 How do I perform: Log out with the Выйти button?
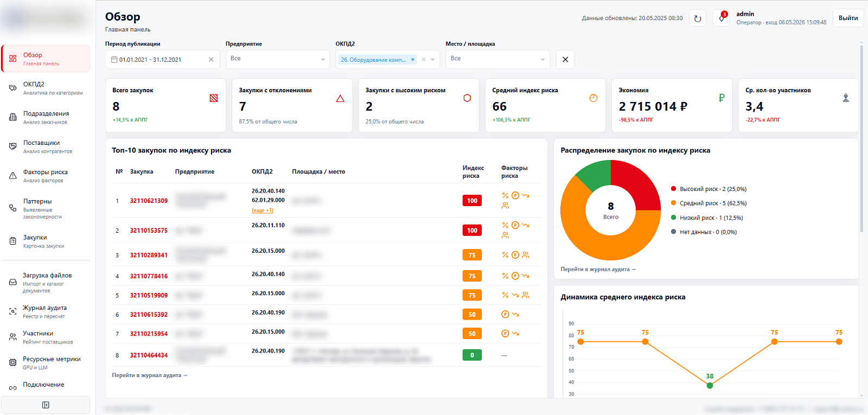pos(848,18)
